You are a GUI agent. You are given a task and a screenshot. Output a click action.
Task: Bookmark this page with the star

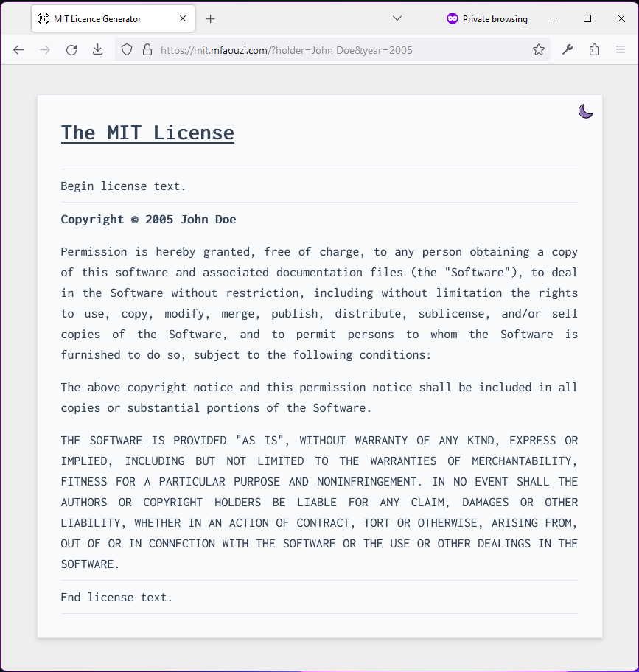pyautogui.click(x=539, y=50)
